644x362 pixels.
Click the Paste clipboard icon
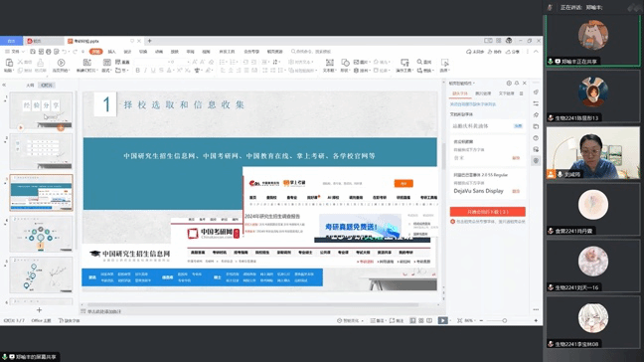pos(9,63)
